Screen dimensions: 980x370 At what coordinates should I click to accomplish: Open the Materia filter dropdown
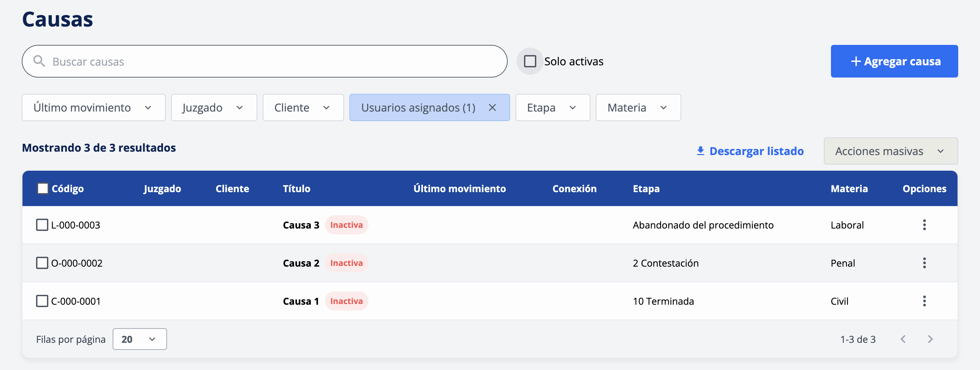pos(638,107)
